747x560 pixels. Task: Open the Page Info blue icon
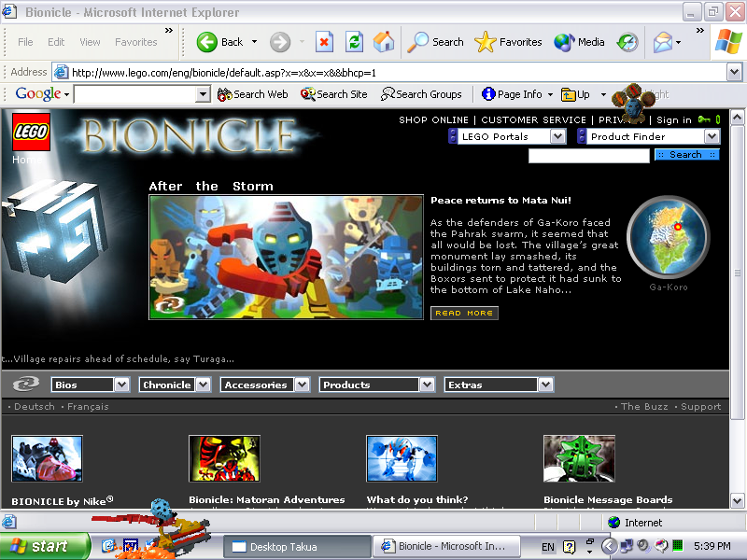point(488,94)
